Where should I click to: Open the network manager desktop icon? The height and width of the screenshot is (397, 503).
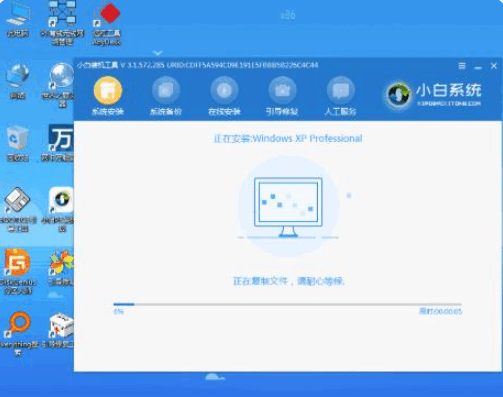[x=62, y=22]
